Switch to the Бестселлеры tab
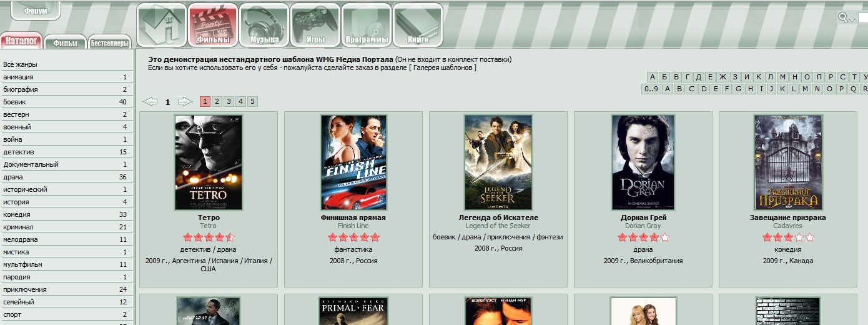 point(110,43)
